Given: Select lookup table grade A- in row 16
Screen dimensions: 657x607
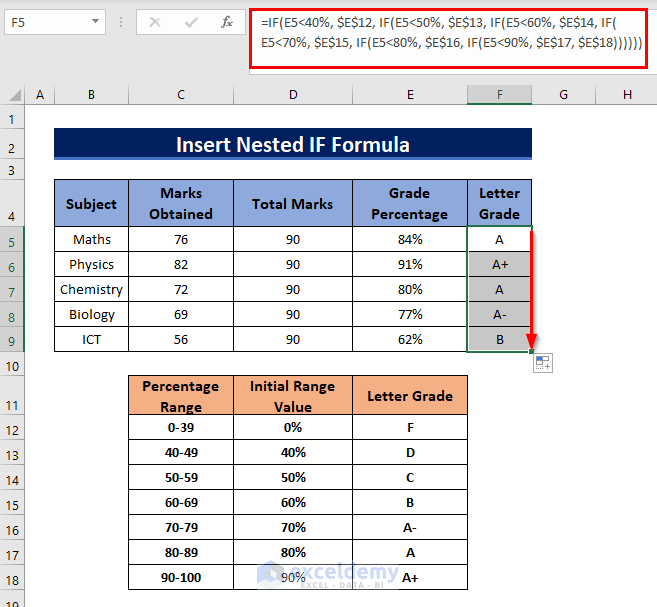Looking at the screenshot, I should (410, 527).
